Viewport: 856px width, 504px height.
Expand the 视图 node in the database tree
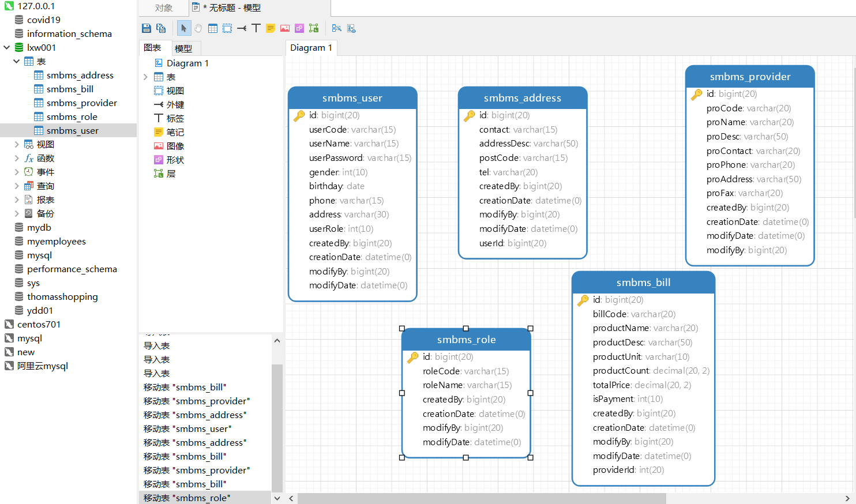pos(17,144)
